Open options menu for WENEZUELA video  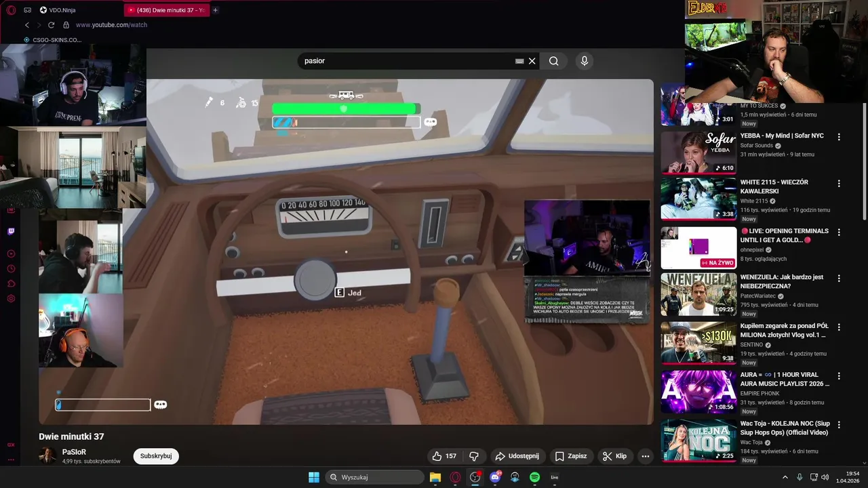click(839, 279)
